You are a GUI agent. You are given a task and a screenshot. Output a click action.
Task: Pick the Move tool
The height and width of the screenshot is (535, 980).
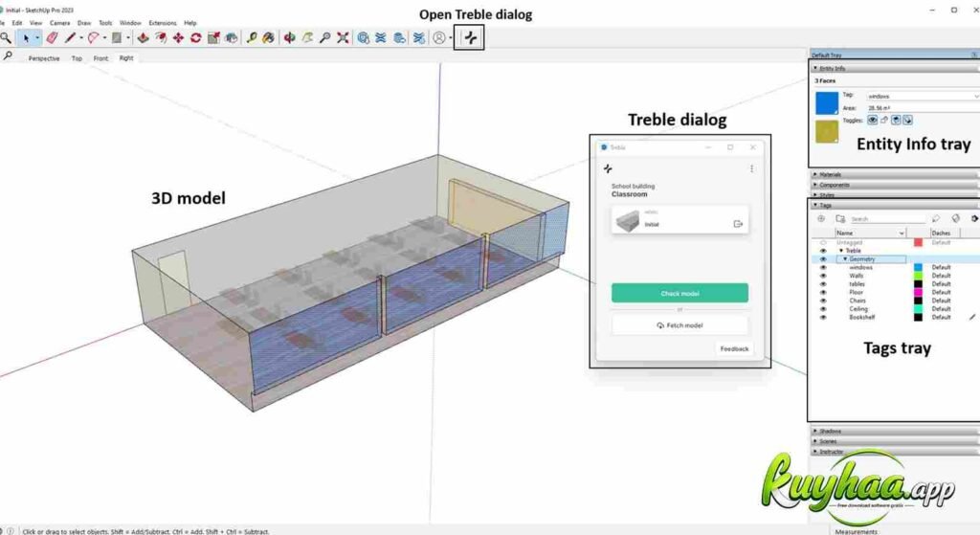(x=178, y=38)
